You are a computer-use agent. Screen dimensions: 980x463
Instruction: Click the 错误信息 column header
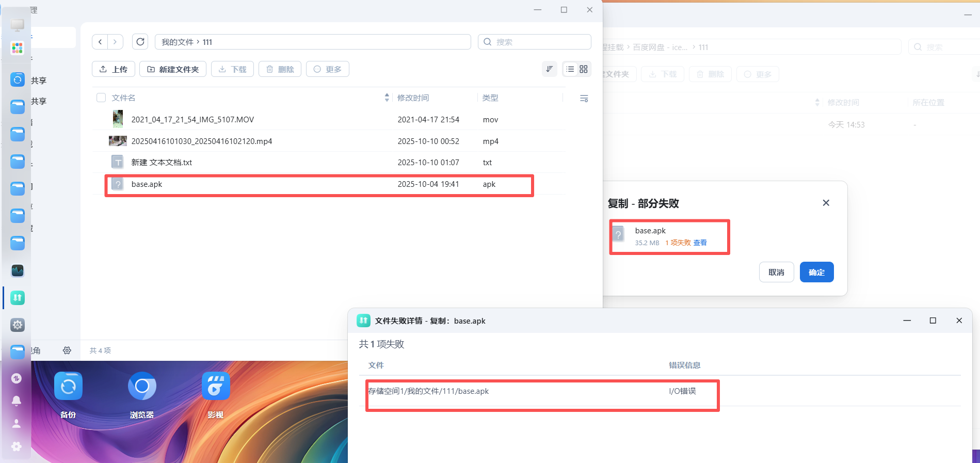pos(685,365)
